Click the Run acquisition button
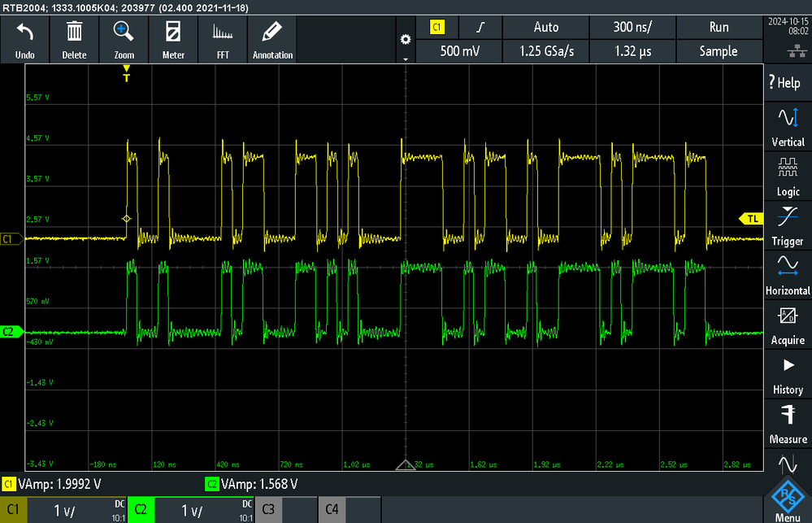Viewport: 812px width, 523px height. pyautogui.click(x=719, y=27)
